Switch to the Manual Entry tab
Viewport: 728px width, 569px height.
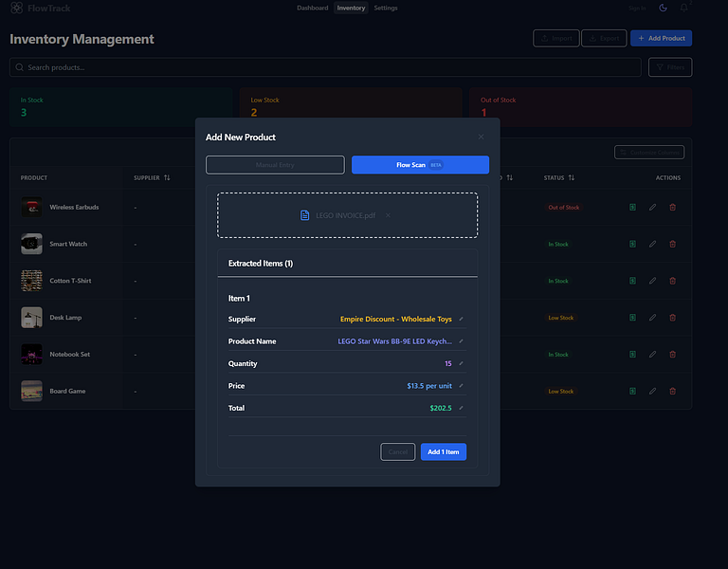[275, 165]
